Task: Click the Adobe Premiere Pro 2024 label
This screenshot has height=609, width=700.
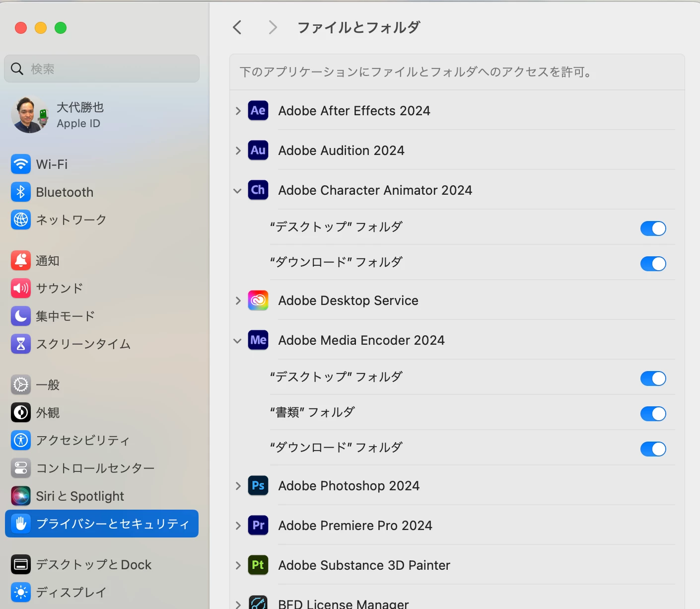Action: [355, 526]
